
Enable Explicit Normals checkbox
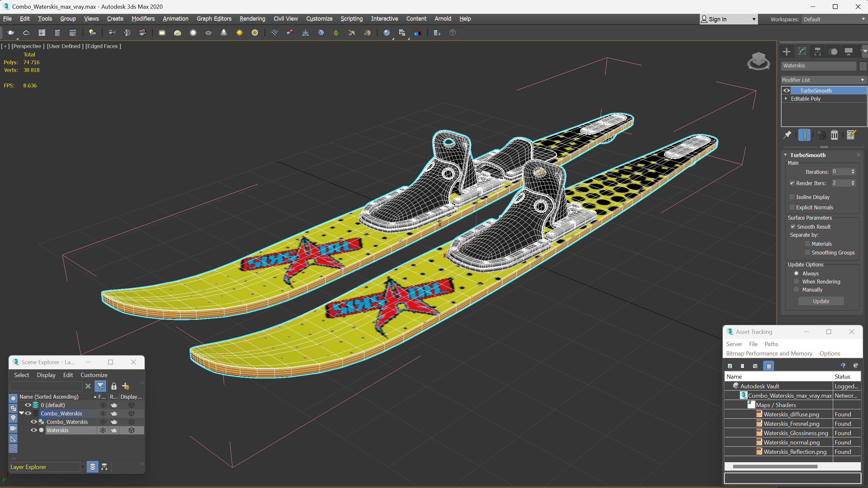click(792, 207)
